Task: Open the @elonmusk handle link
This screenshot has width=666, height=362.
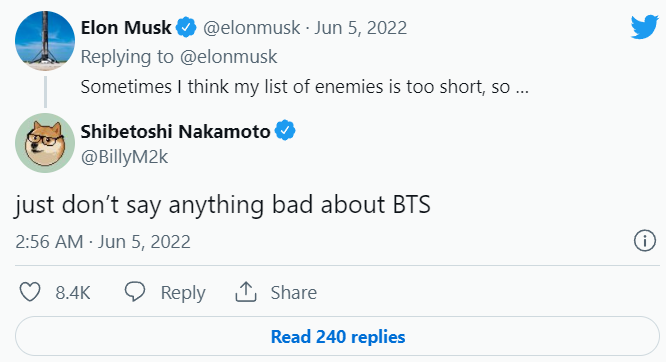Action: (x=251, y=28)
